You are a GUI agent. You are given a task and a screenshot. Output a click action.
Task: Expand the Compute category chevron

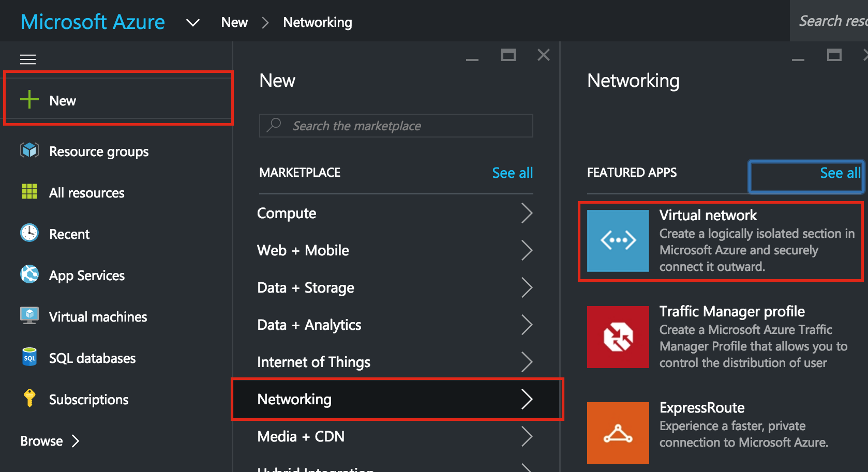527,213
